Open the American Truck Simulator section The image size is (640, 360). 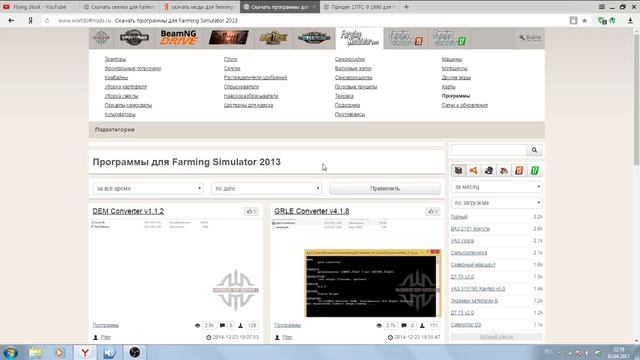(314, 38)
